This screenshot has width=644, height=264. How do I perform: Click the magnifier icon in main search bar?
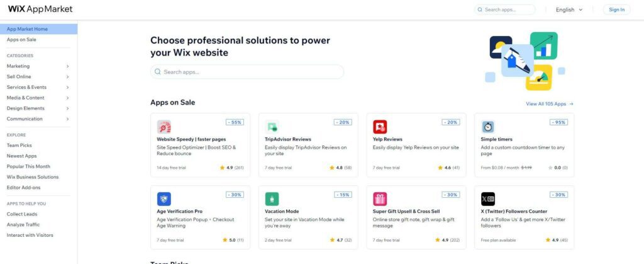pyautogui.click(x=157, y=72)
